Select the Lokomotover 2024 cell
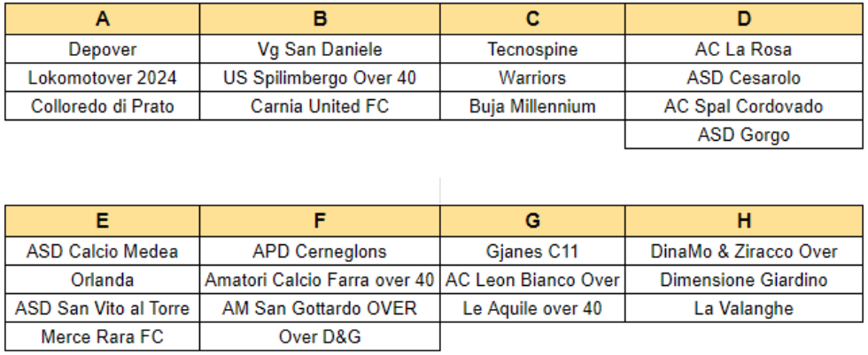This screenshot has height=355, width=868. coord(103,77)
